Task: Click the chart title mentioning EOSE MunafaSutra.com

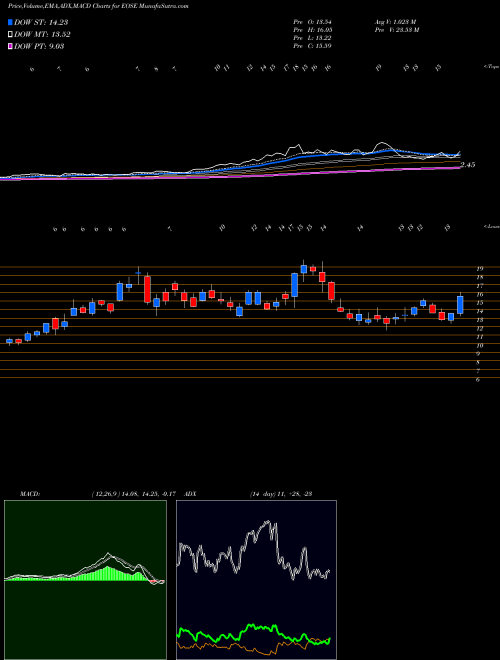Action: (x=98, y=6)
